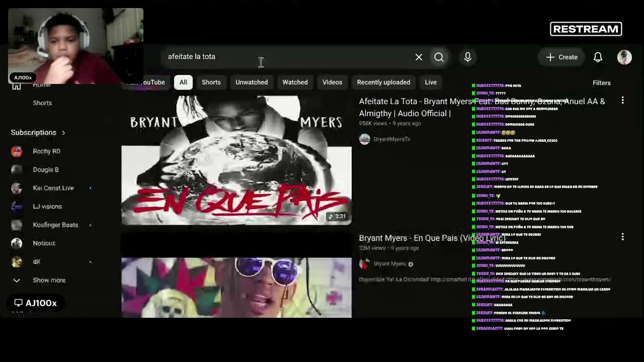644x362 pixels.
Task: Click the Dougie B channel avatar icon
Action: coord(17,170)
